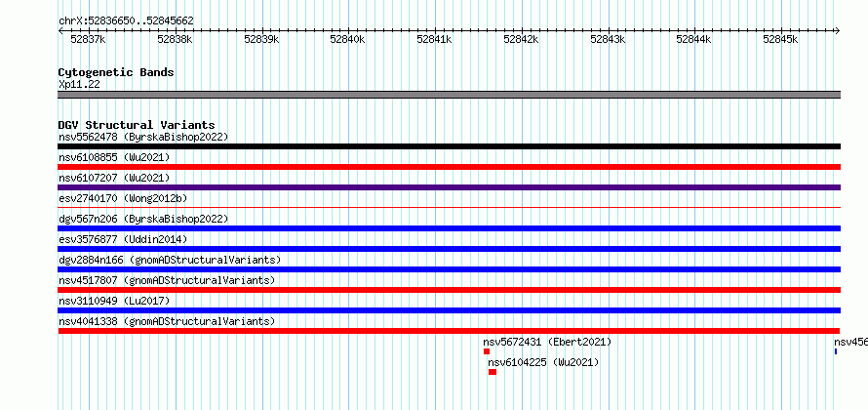Click the blue dgv567n206 variant bar
This screenshot has height=410, width=868.
449,228
